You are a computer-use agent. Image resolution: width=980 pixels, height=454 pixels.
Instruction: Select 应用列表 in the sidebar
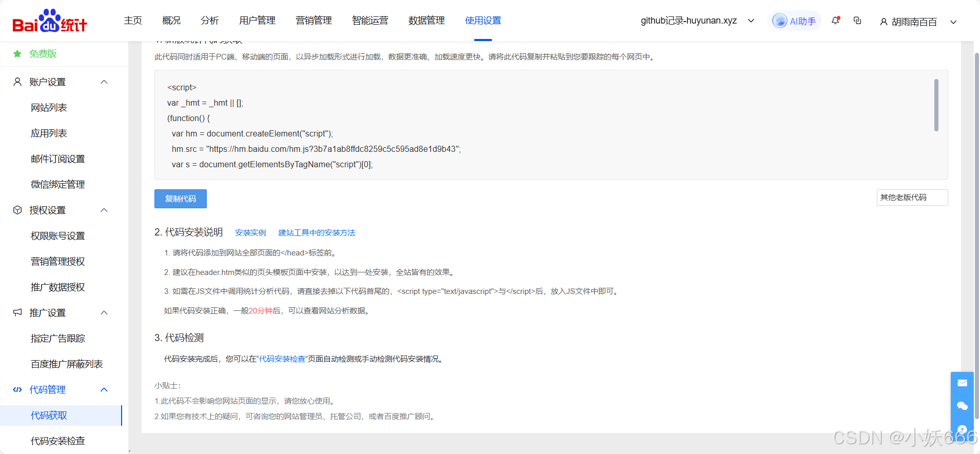[49, 133]
